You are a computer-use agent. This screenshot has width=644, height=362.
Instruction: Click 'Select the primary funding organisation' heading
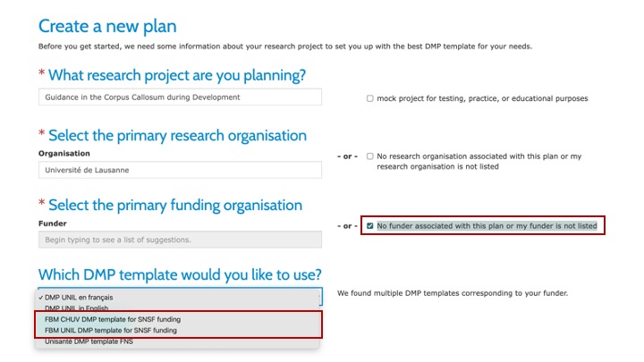174,206
